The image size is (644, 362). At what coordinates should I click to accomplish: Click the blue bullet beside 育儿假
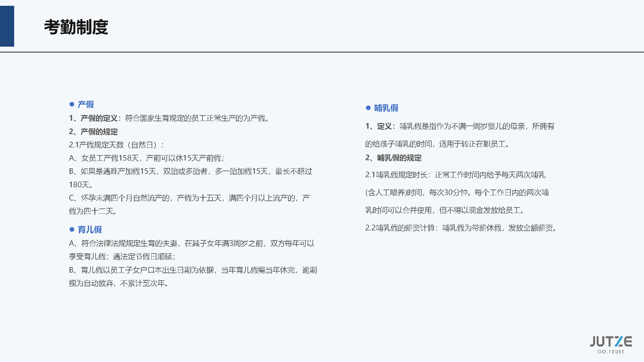coord(72,229)
